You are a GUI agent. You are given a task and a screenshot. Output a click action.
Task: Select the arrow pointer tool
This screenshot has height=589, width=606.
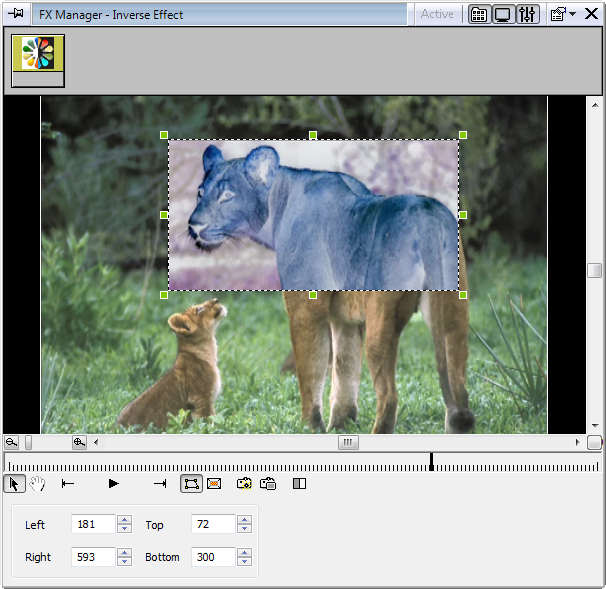coord(14,483)
